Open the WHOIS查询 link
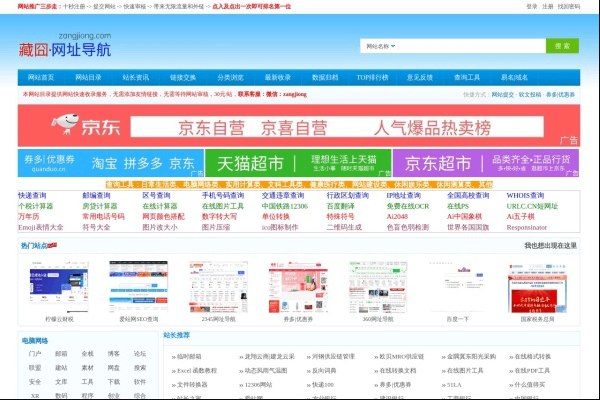 (x=525, y=196)
